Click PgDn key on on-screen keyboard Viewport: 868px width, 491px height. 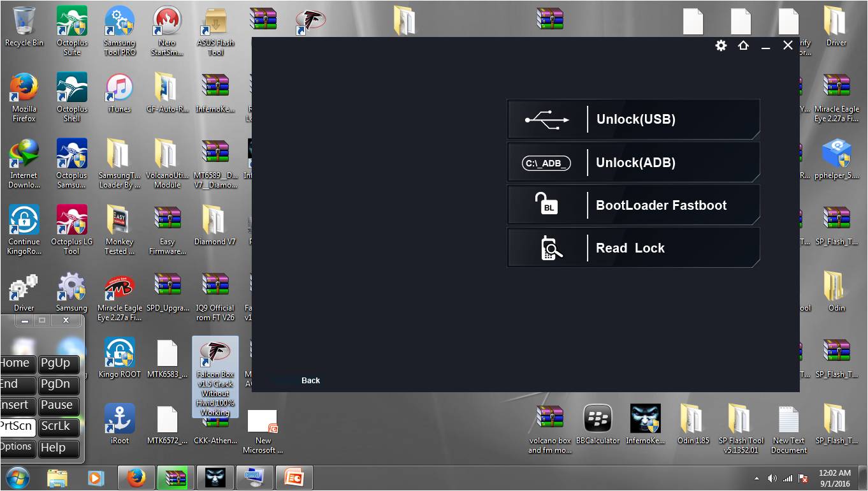[58, 385]
